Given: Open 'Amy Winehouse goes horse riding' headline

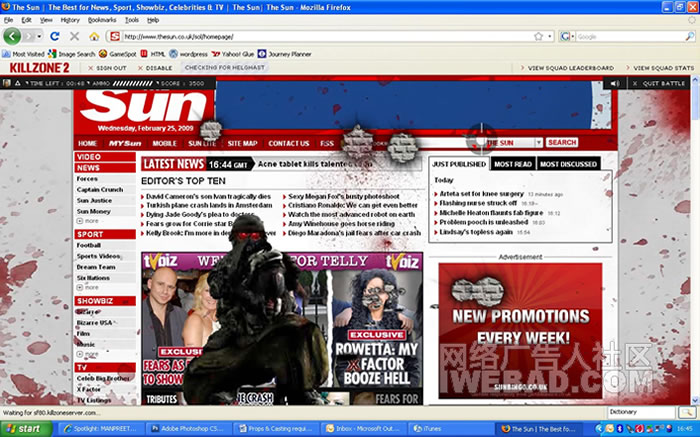Looking at the screenshot, I should tap(342, 224).
